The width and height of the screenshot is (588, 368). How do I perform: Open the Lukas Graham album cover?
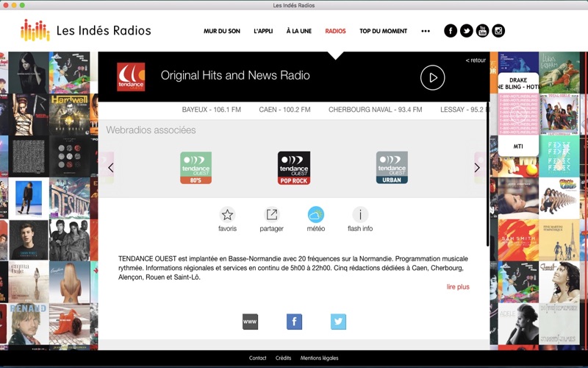pos(559,72)
